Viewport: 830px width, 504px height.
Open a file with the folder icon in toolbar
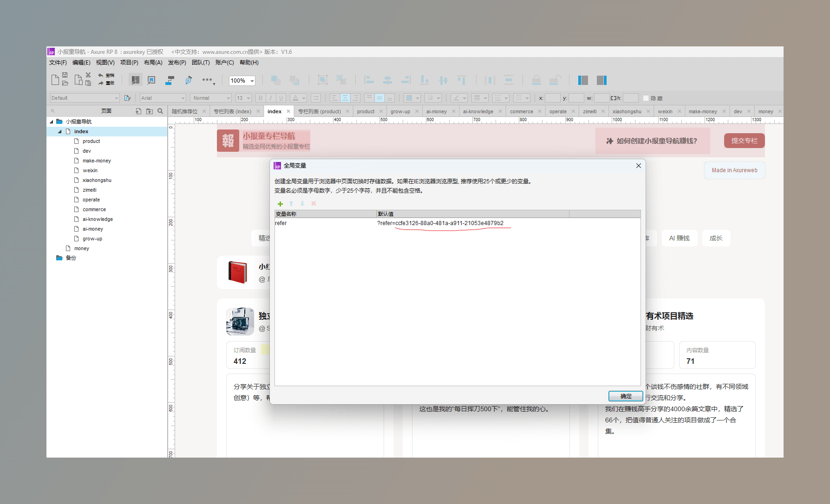(65, 83)
